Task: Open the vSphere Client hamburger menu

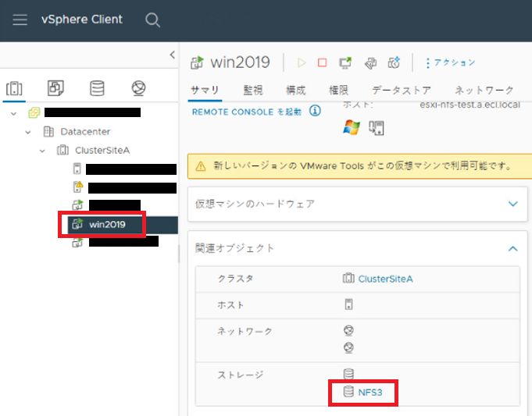Action: coord(20,20)
